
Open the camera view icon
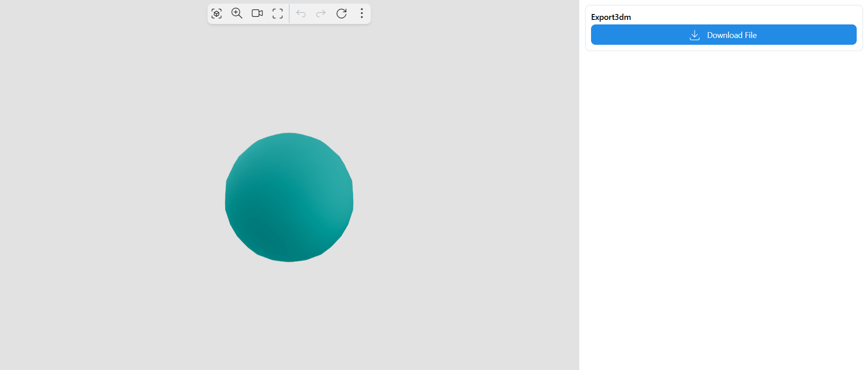[257, 14]
